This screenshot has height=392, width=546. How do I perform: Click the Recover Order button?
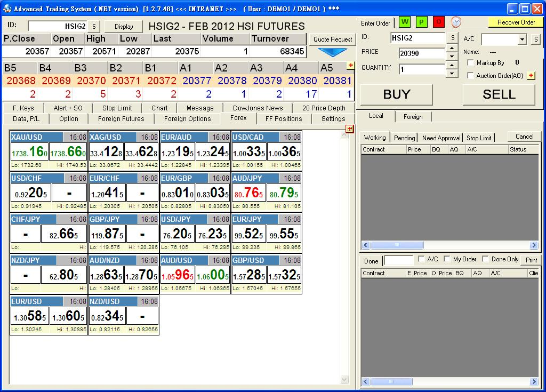click(516, 22)
